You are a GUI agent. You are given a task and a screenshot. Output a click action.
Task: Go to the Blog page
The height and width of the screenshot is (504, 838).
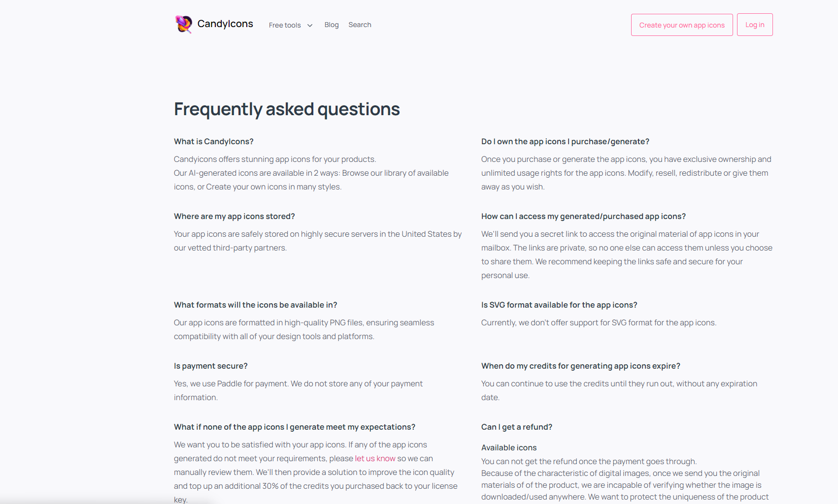tap(332, 25)
